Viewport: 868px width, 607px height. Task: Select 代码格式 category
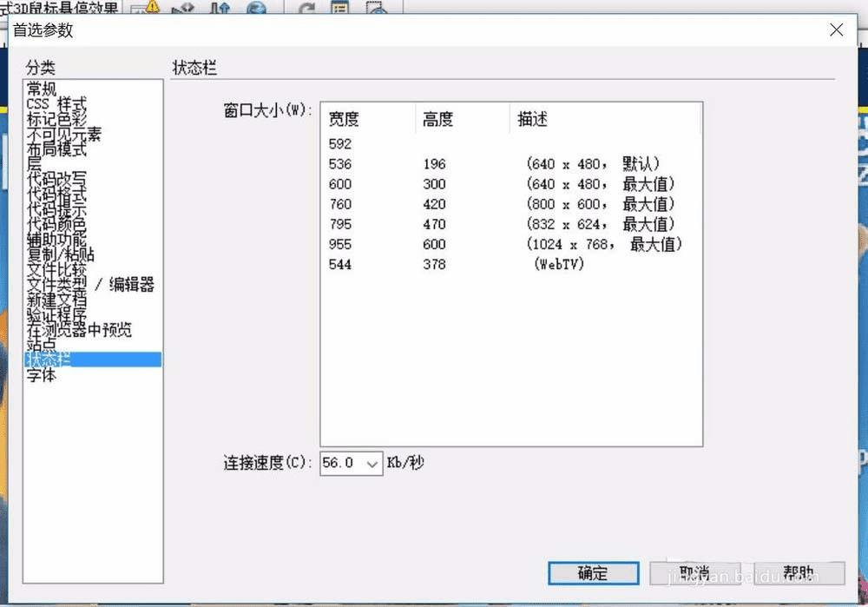(x=56, y=194)
